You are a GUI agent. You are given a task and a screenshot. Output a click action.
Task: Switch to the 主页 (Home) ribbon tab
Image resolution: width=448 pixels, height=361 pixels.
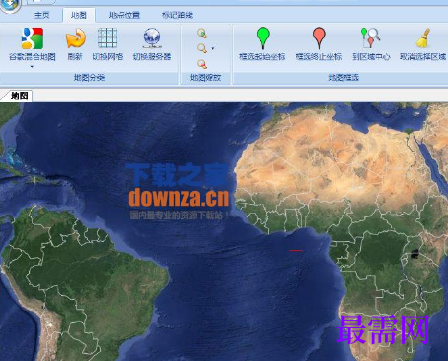(x=41, y=15)
